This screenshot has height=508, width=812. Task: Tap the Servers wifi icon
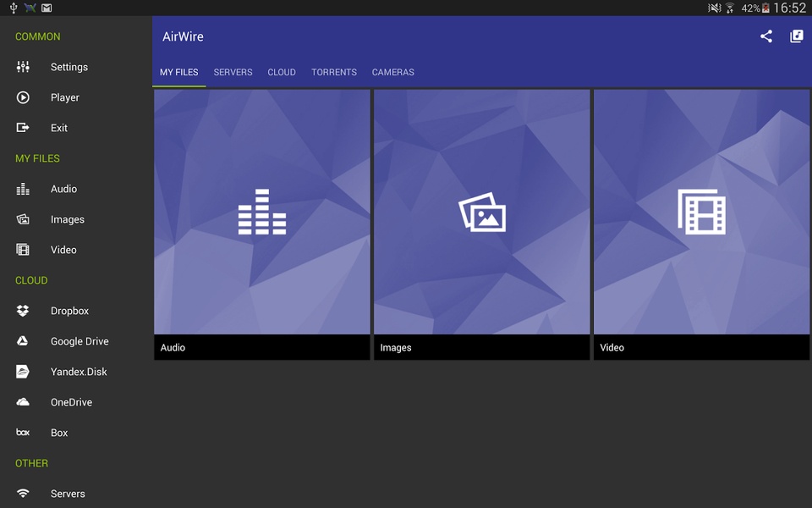tap(23, 493)
